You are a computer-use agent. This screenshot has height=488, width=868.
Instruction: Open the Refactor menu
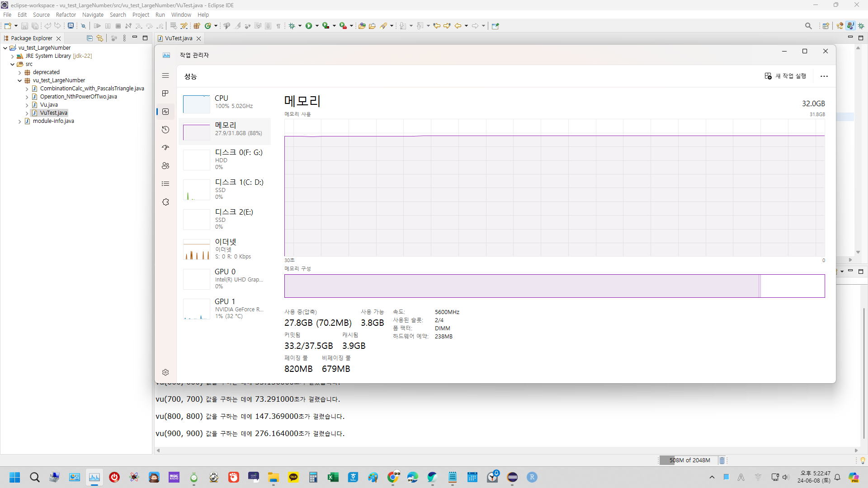point(66,15)
